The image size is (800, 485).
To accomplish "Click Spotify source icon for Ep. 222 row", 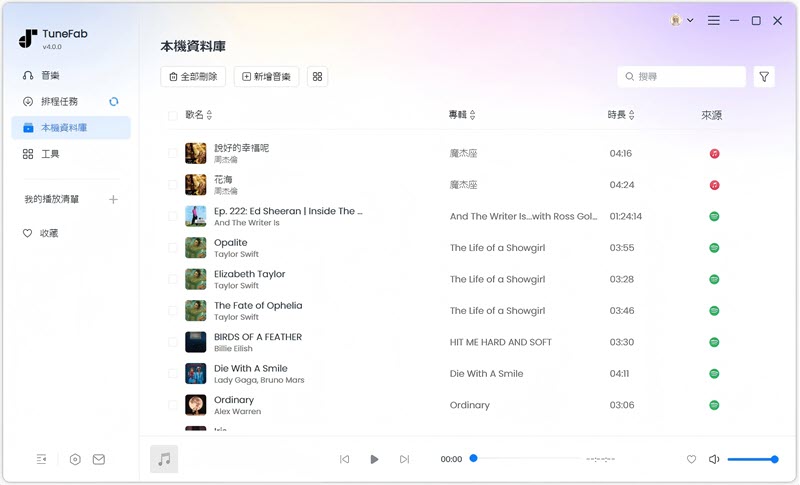I will (x=714, y=216).
